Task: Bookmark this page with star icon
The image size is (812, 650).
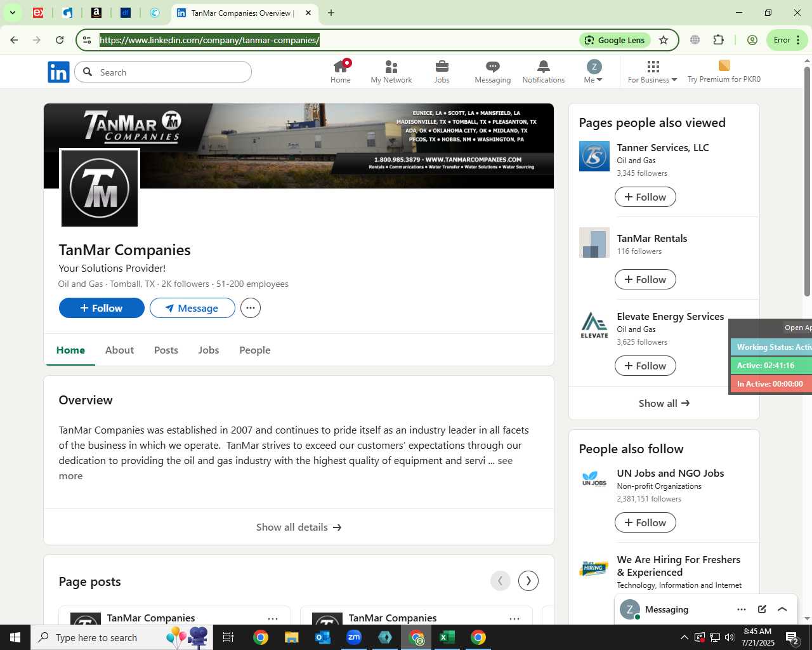Action: click(664, 40)
